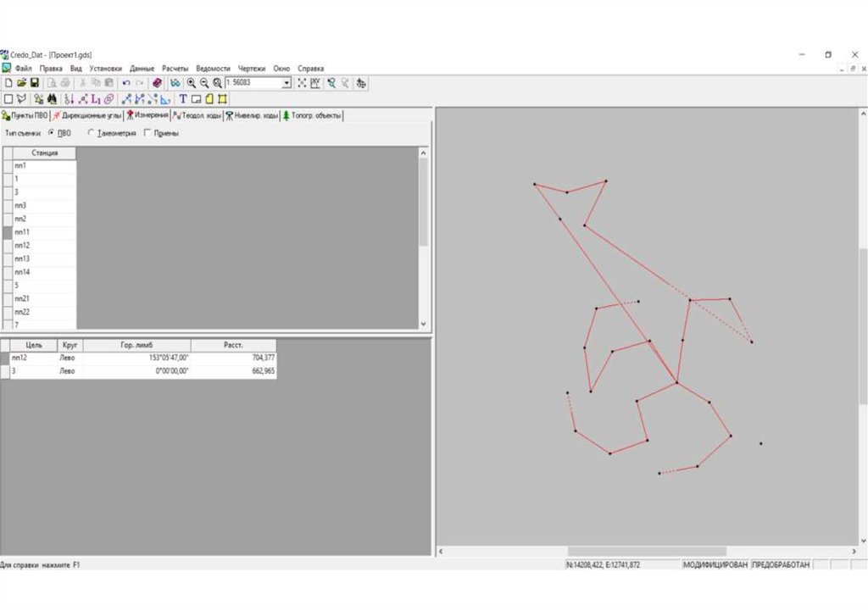Click the Zoom in magnifier icon
This screenshot has height=611, width=868.
pyautogui.click(x=192, y=83)
